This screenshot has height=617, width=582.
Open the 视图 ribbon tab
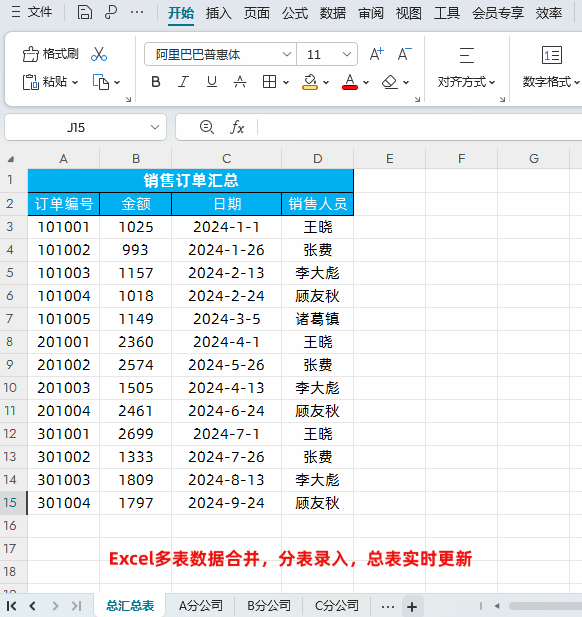(x=408, y=13)
